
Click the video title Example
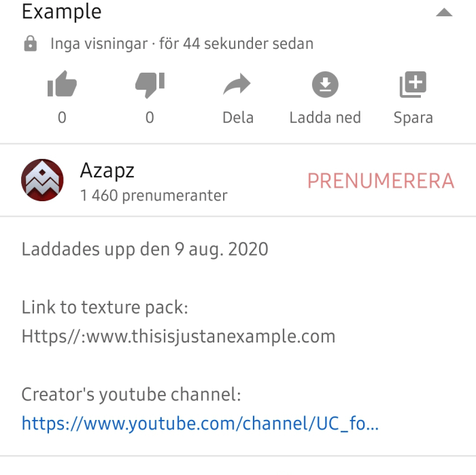pyautogui.click(x=62, y=12)
